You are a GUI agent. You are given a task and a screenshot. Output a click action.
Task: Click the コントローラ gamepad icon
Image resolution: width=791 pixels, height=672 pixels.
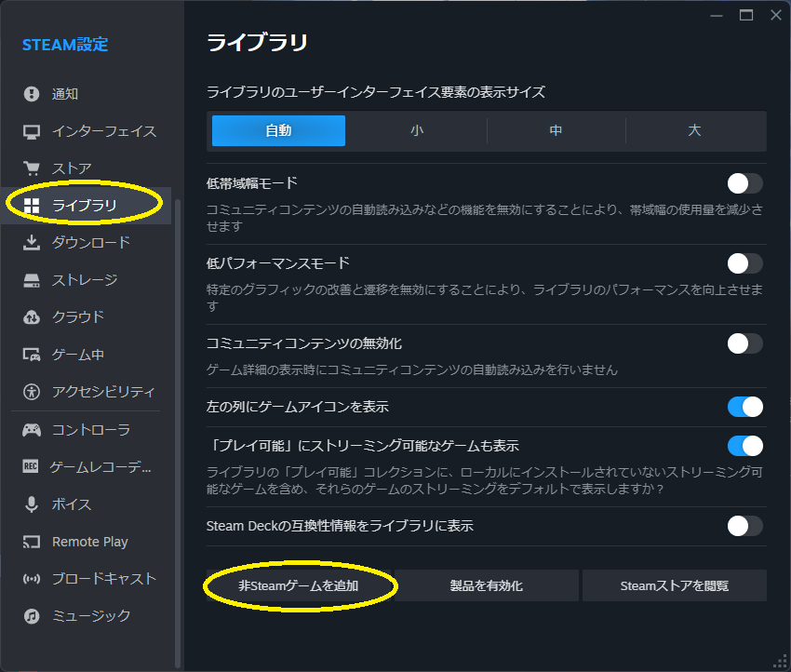tap(32, 430)
